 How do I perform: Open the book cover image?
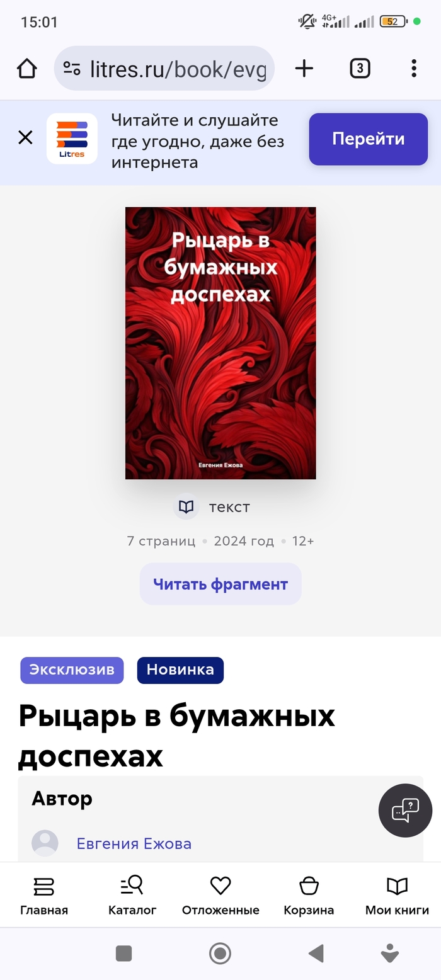(x=220, y=343)
